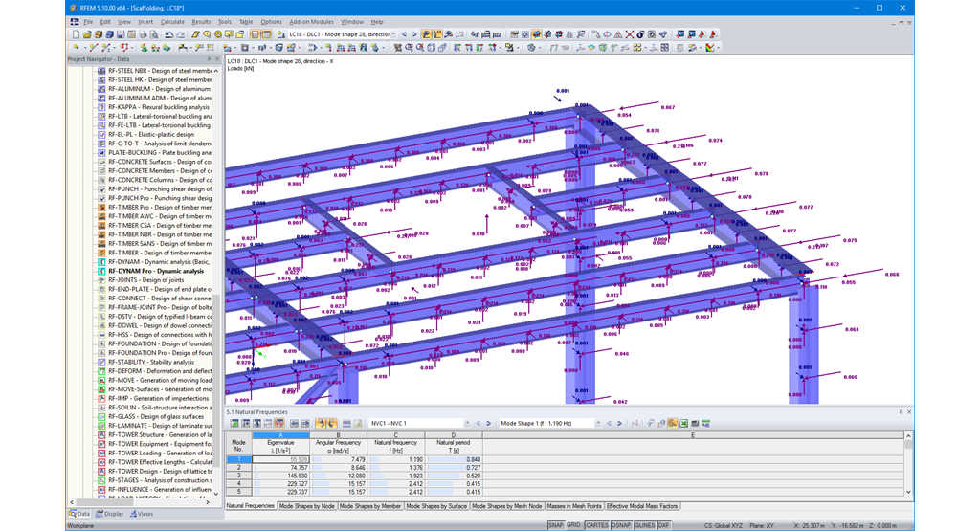Viewport: 980px width, 531px height.
Task: Go to the previous load case with the arrow
Action: (x=404, y=34)
